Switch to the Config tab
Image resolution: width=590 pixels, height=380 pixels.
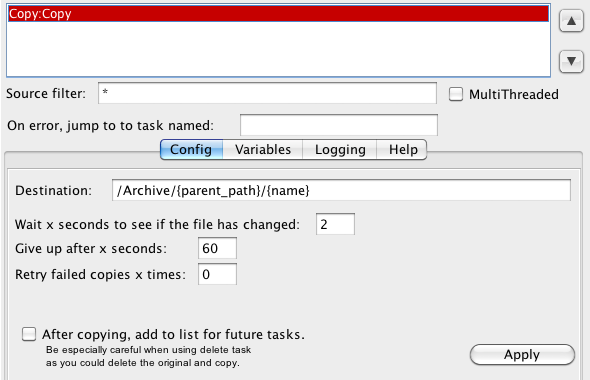click(191, 149)
